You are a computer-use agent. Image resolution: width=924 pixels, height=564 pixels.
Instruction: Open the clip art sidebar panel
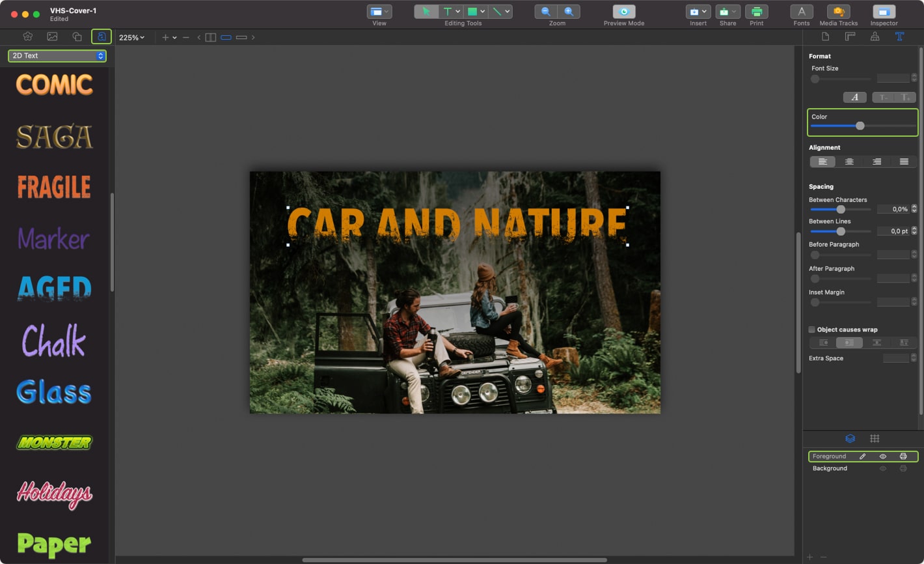(27, 37)
